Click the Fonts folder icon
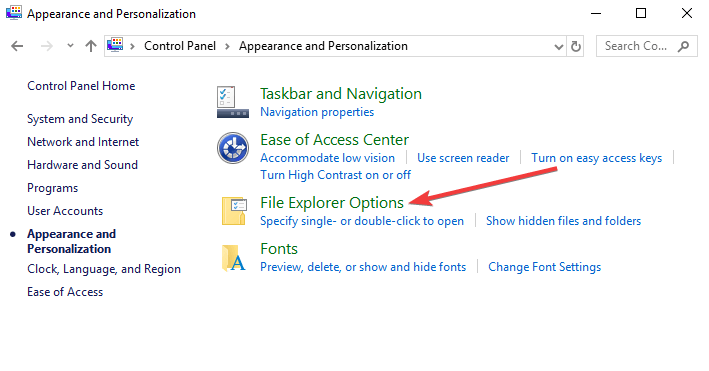Viewport: 709px width, 371px height. point(234,258)
